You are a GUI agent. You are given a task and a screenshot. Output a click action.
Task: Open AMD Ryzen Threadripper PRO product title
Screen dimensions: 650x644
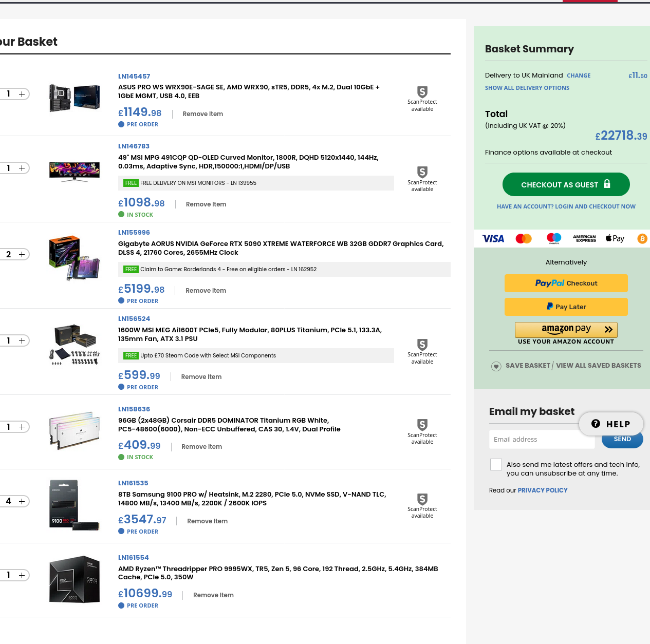coord(278,573)
